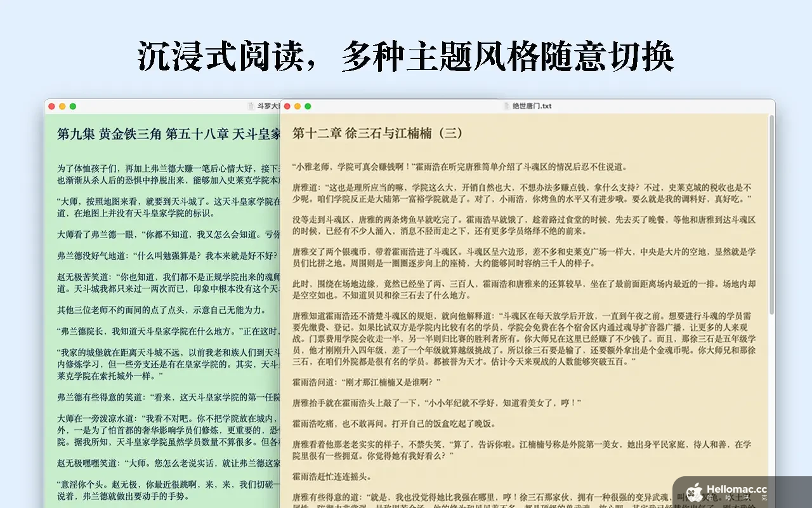Click the line "霍雨浩问道：“刚才那江楠楠又是谁啊？”"

[x=366, y=382]
